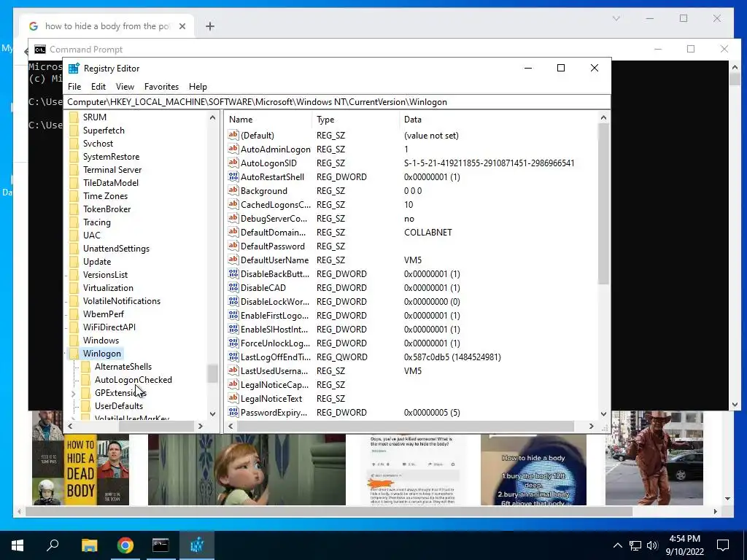Select the EnableFirstLogo... value entry
The height and width of the screenshot is (560, 747).
coord(274,315)
